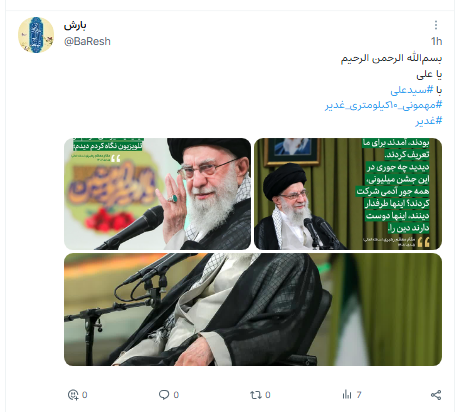
Task: Click the repost arrows icon
Action: pos(256,395)
